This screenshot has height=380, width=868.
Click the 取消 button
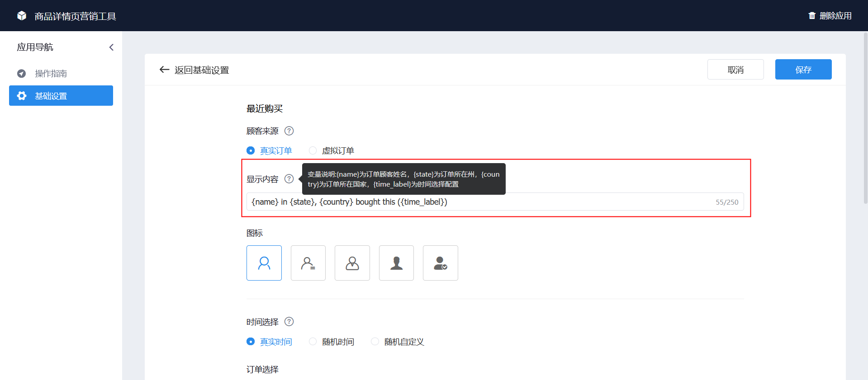735,70
